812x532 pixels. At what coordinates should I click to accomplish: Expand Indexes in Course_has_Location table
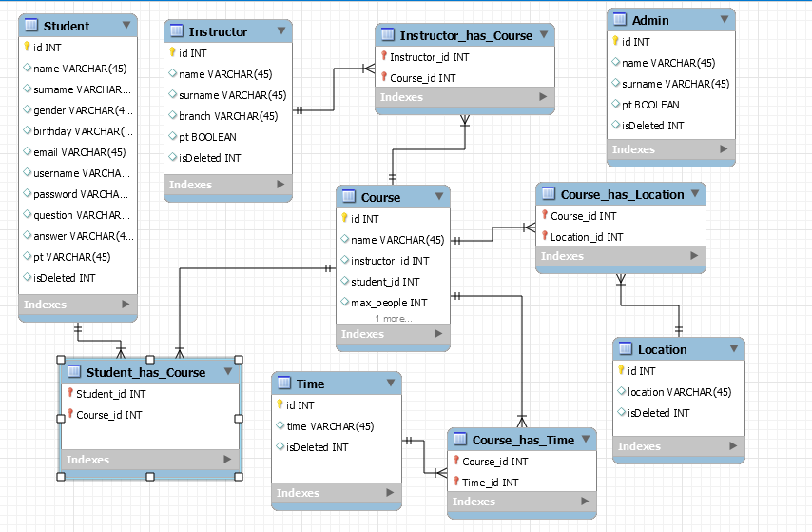pyautogui.click(x=694, y=256)
